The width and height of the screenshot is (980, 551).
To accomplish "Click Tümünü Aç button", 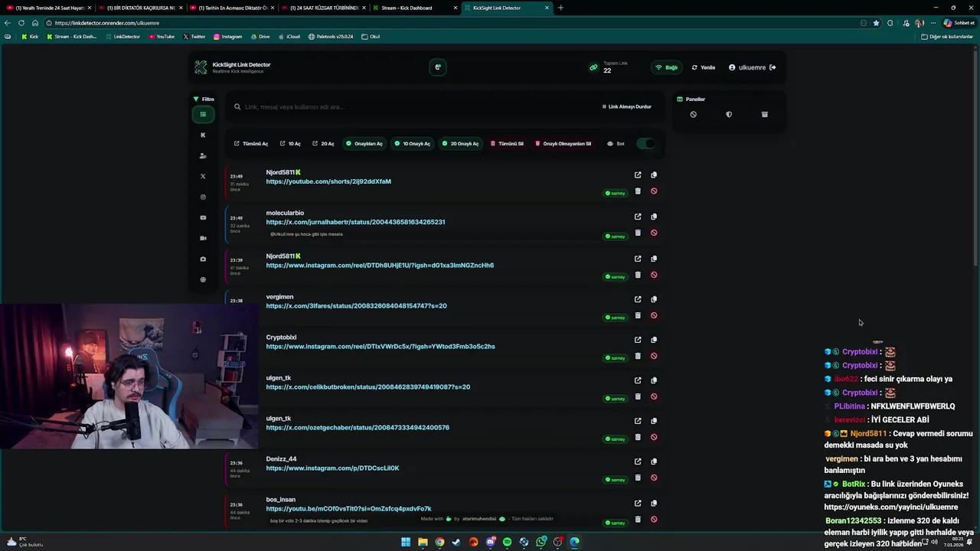I will pyautogui.click(x=251, y=144).
